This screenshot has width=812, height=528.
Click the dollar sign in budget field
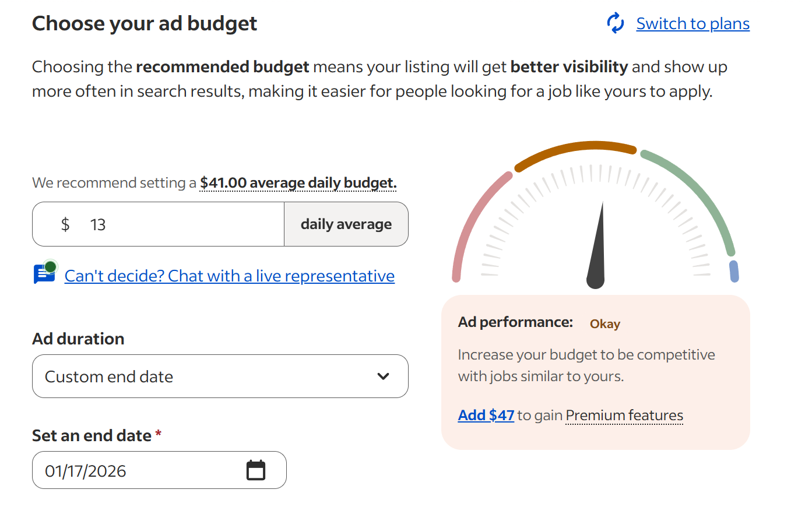point(65,224)
